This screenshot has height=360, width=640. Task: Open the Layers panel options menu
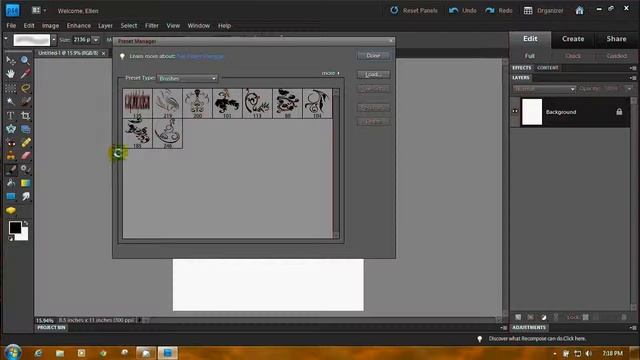click(633, 78)
